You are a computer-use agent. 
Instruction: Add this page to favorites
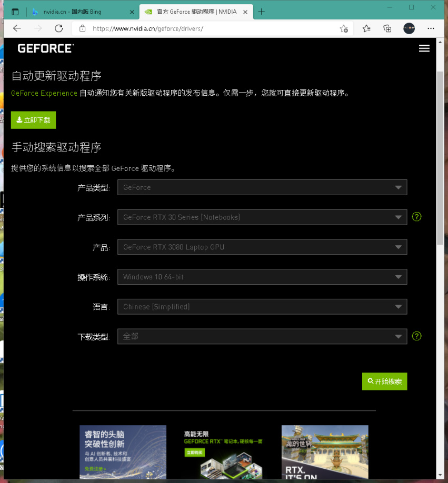[344, 28]
